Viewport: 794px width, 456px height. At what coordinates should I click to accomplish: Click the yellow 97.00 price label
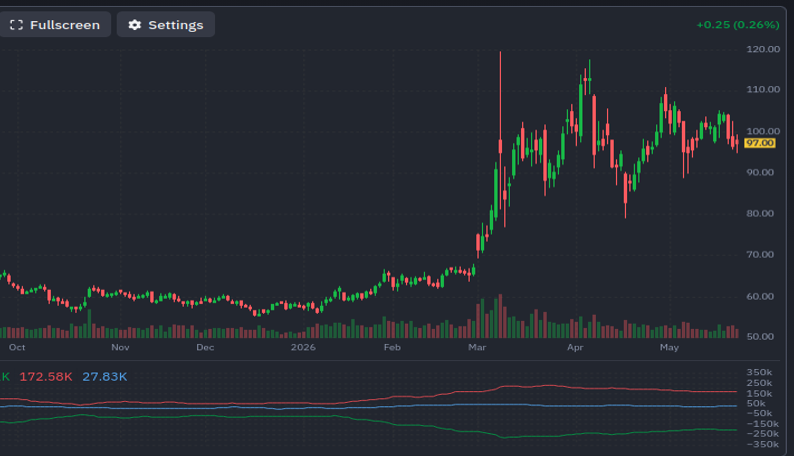[760, 143]
